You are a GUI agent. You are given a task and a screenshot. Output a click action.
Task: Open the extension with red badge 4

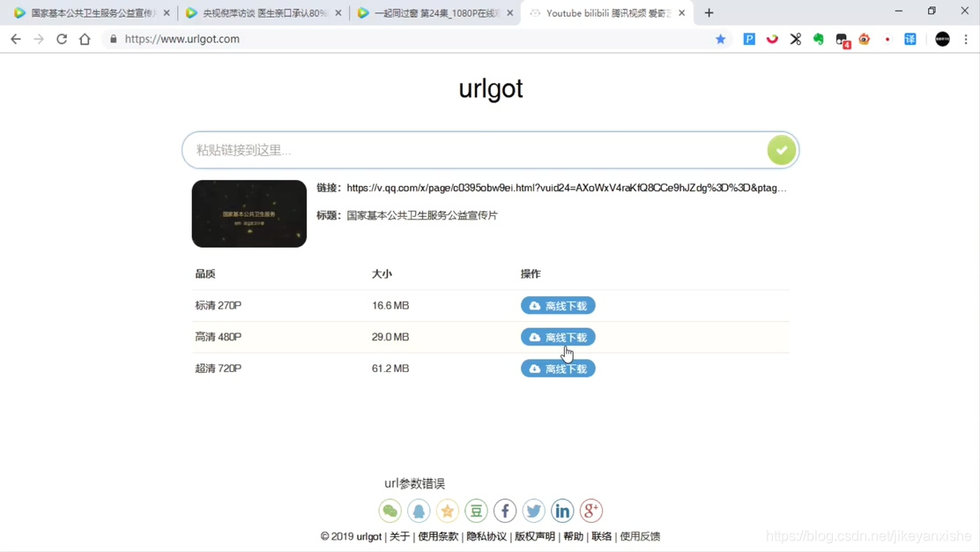[842, 40]
